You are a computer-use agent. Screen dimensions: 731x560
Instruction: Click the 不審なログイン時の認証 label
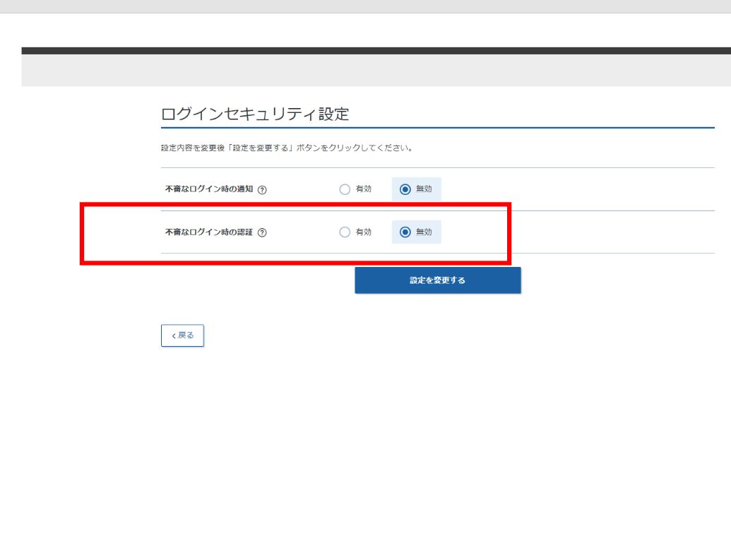pyautogui.click(x=209, y=232)
